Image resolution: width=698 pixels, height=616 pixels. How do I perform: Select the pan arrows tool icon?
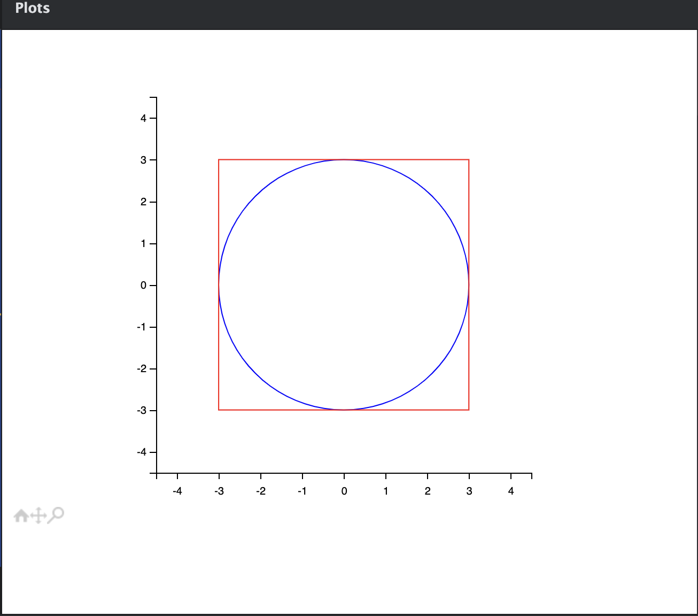[38, 516]
